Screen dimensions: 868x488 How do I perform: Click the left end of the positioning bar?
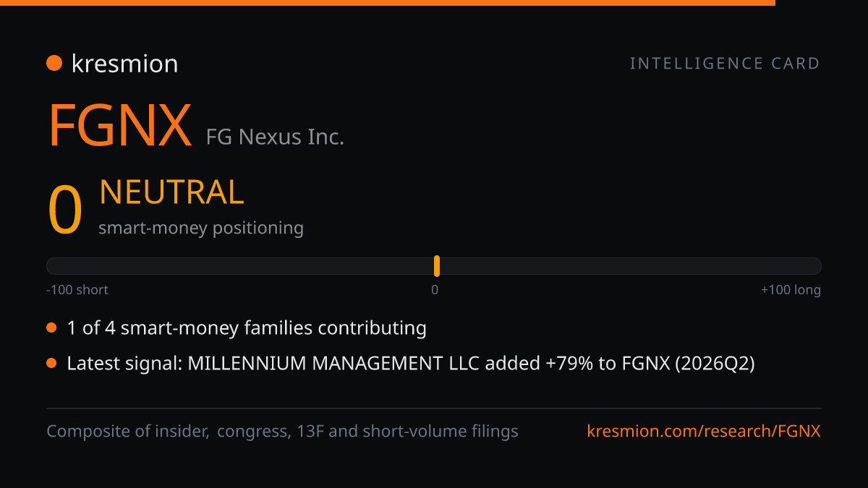point(52,266)
